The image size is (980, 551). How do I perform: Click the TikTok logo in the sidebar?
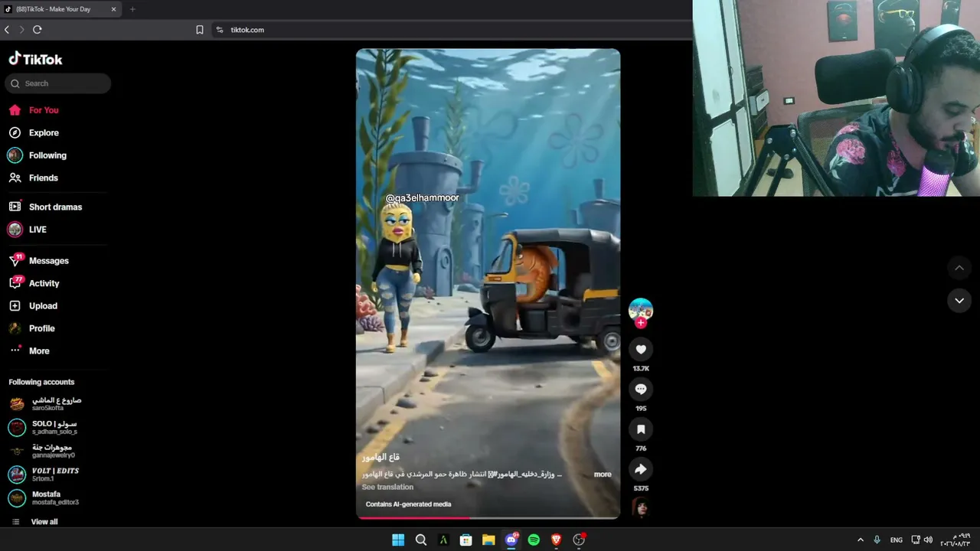coord(35,59)
